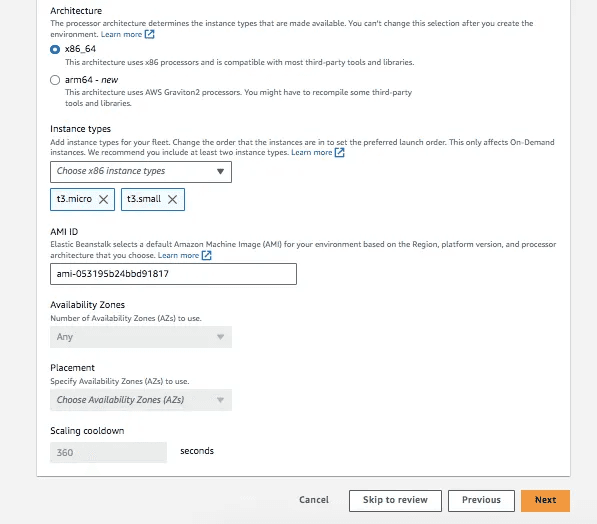Click the Scaling cooldown heading
This screenshot has width=597, height=524.
(x=87, y=431)
